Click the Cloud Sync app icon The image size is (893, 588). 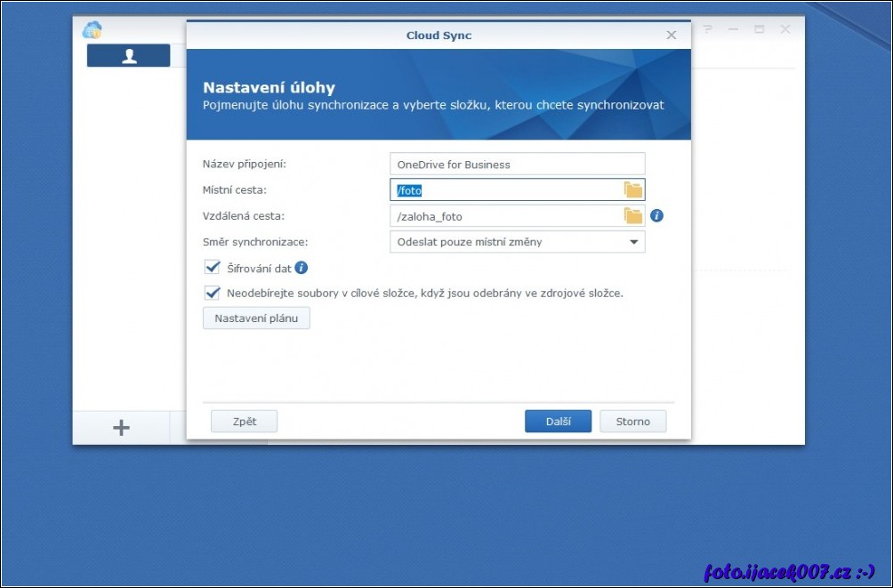(92, 30)
